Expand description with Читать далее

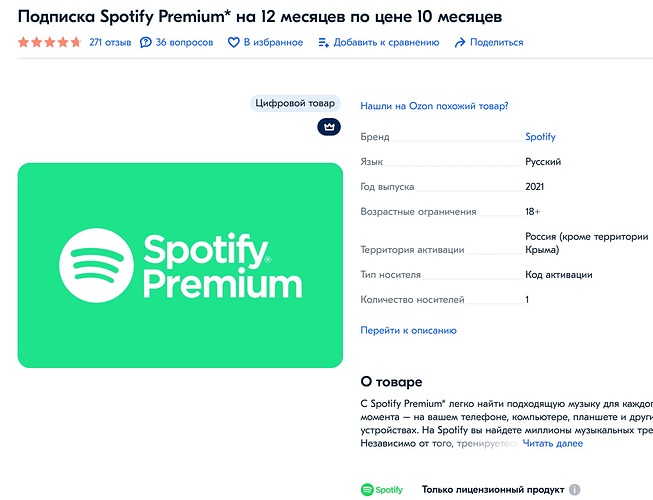click(x=553, y=443)
